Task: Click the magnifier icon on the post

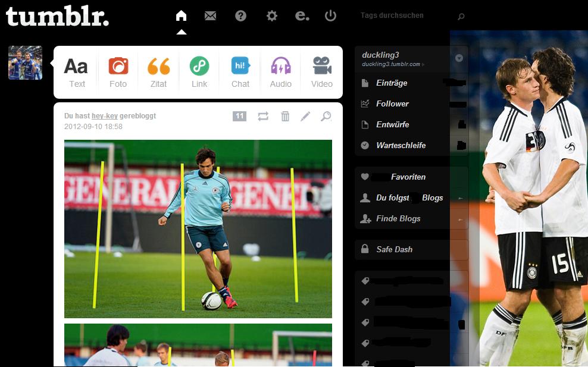Action: [x=326, y=116]
